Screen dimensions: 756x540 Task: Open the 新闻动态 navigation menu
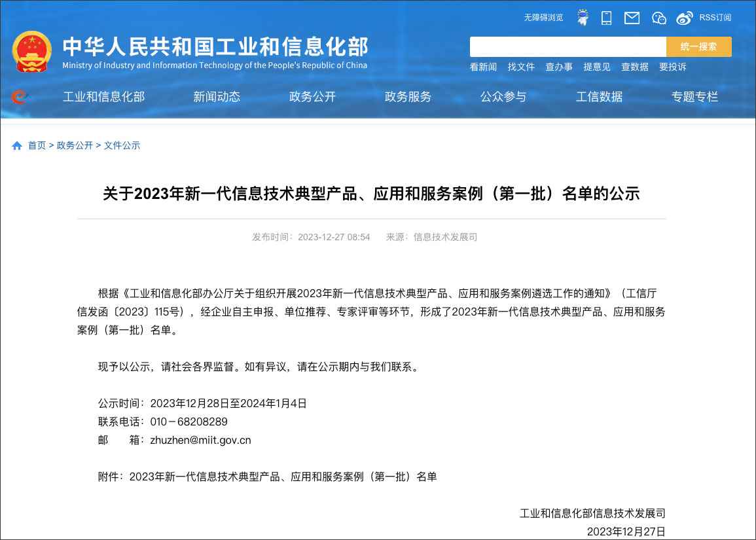(217, 96)
